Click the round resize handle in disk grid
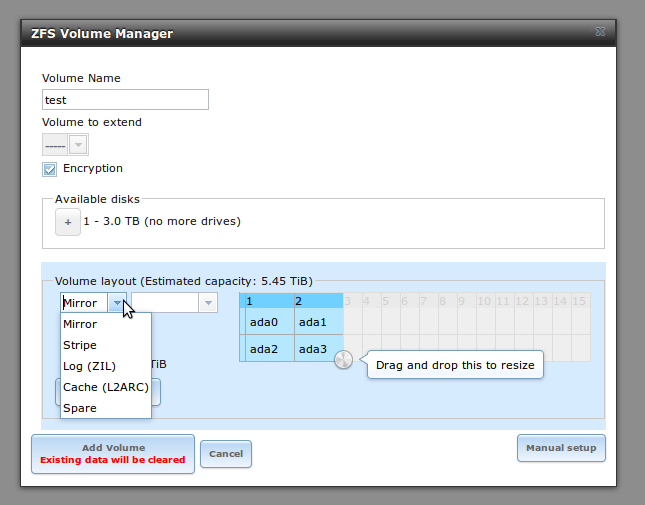645x505 pixels. click(343, 360)
